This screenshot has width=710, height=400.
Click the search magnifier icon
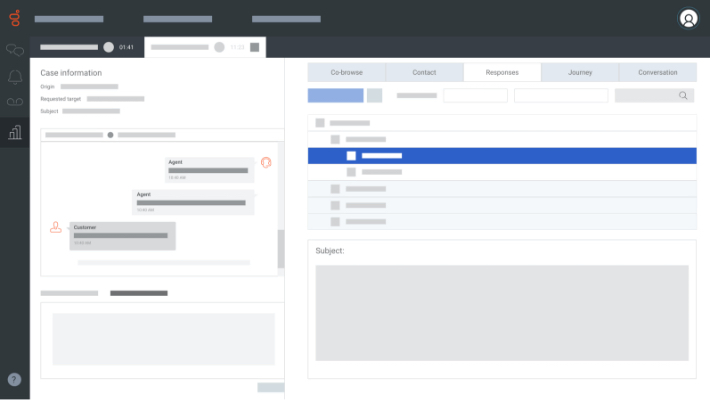(x=683, y=96)
